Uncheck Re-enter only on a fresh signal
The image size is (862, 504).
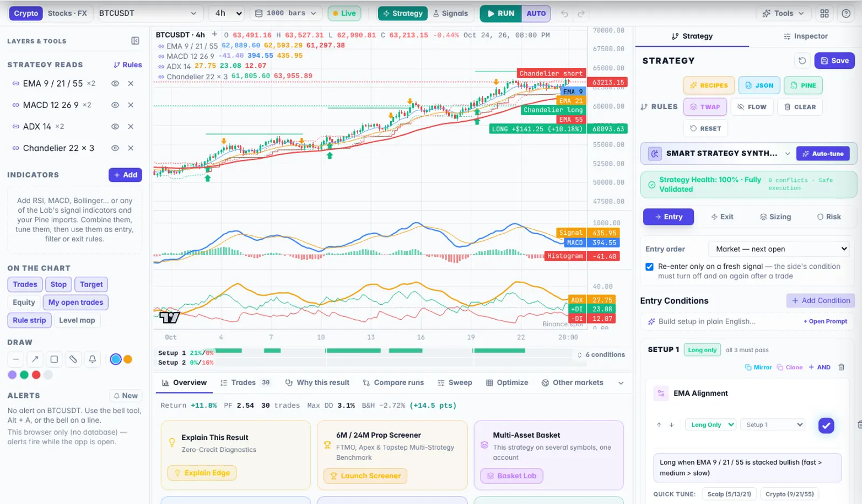(649, 267)
